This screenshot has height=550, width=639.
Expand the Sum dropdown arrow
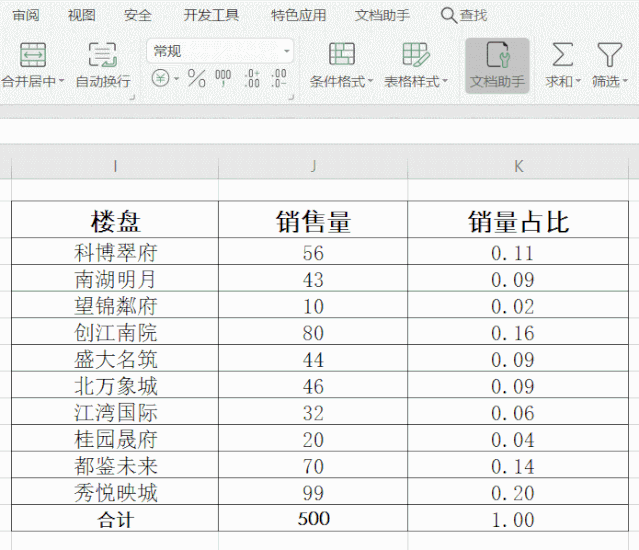point(577,81)
